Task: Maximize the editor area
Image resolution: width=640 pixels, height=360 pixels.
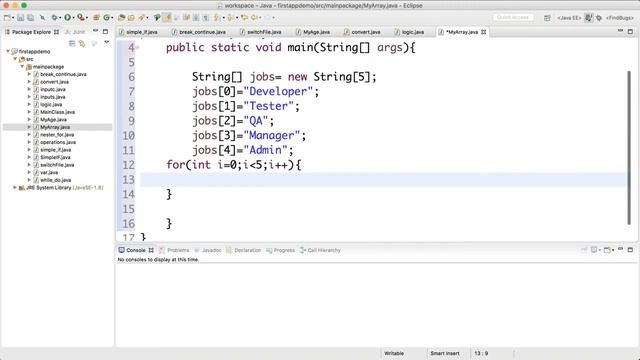Action: click(x=630, y=31)
